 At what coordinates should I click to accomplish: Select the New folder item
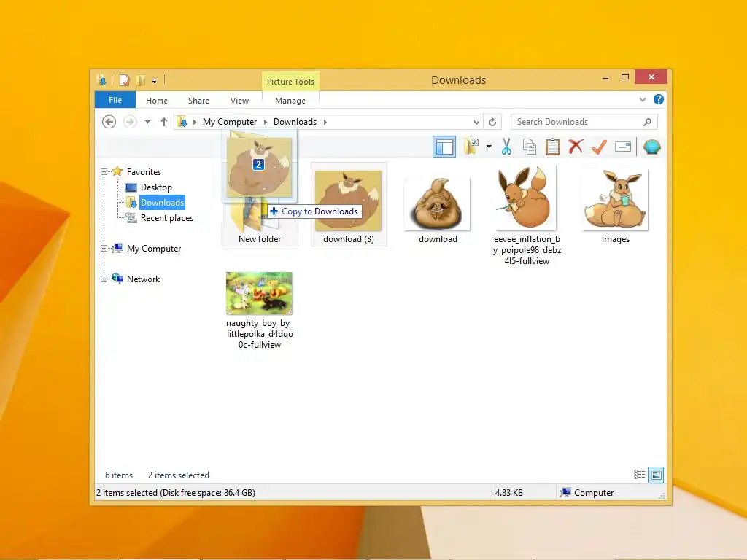[x=260, y=223]
